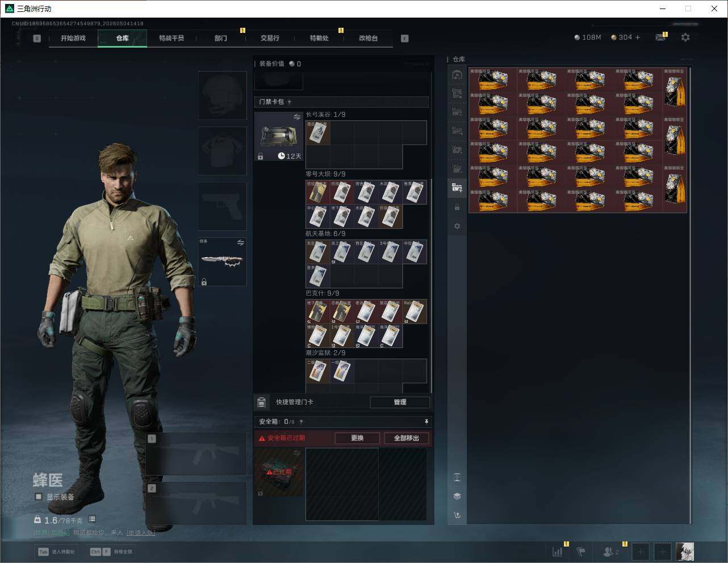Open the mail envelope icon

click(660, 37)
